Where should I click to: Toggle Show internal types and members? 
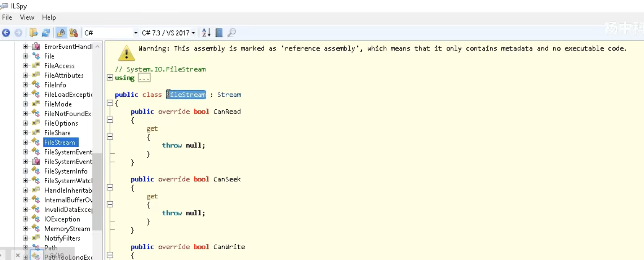pos(61,33)
